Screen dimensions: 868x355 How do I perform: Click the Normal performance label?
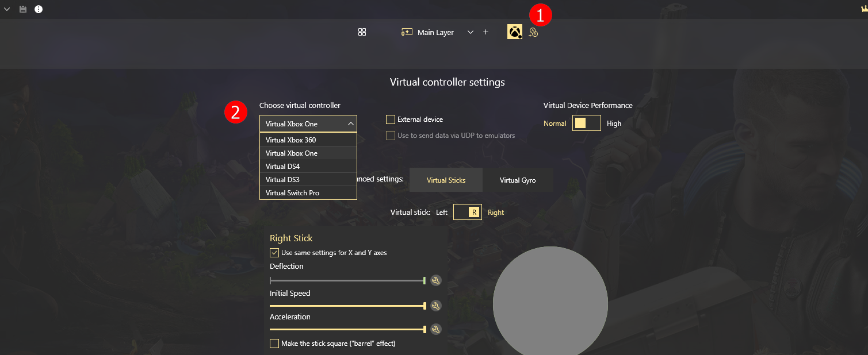(555, 124)
